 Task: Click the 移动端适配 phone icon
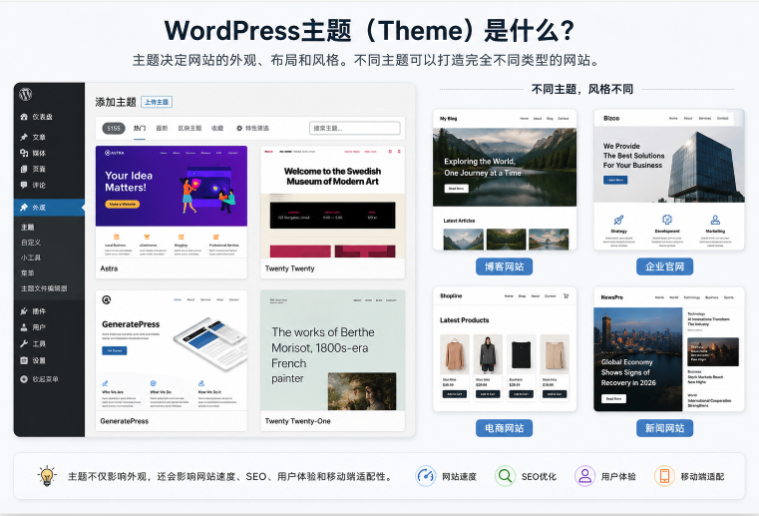tap(665, 476)
